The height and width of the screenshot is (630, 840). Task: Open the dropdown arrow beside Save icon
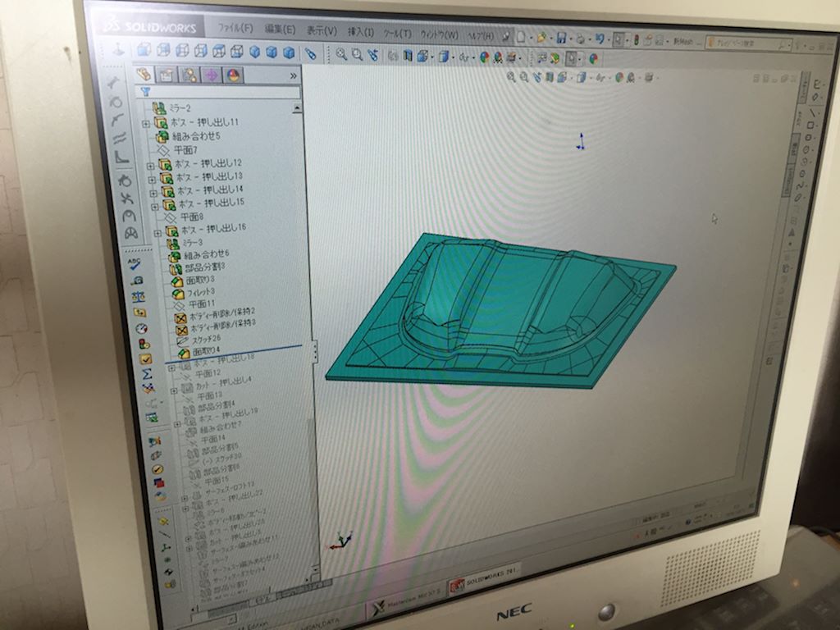click(x=570, y=39)
